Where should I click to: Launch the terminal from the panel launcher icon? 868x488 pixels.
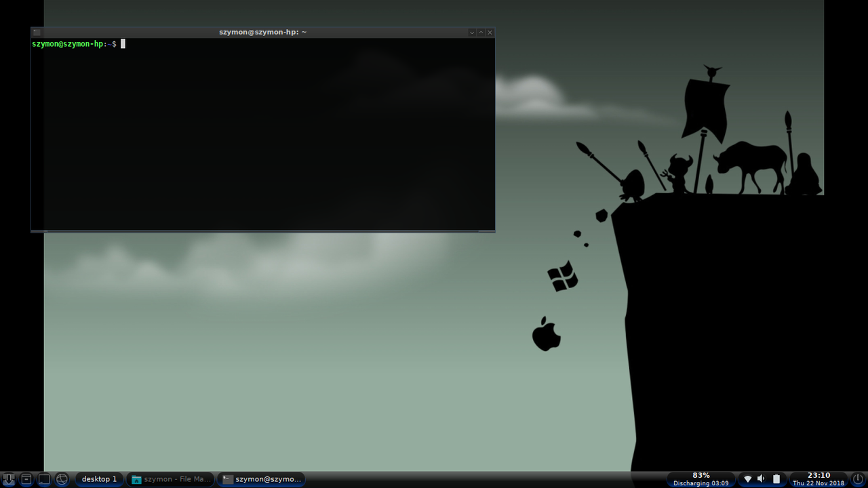pyautogui.click(x=44, y=479)
